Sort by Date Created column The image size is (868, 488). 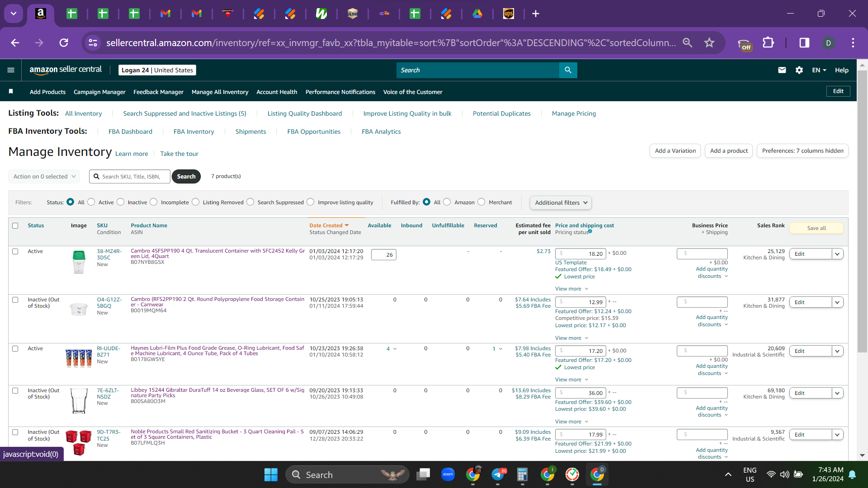click(x=329, y=225)
